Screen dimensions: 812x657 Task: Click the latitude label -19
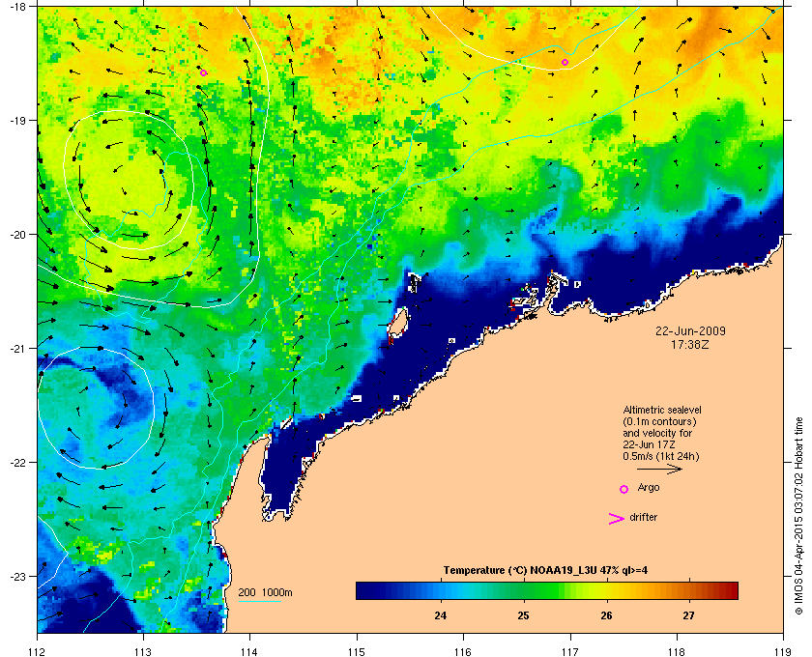[17, 121]
